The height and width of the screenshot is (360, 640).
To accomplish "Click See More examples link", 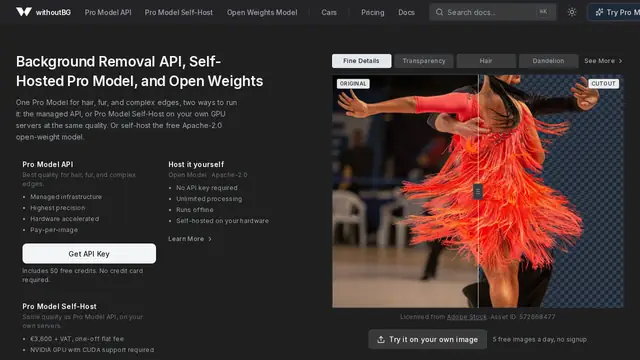I will point(603,61).
